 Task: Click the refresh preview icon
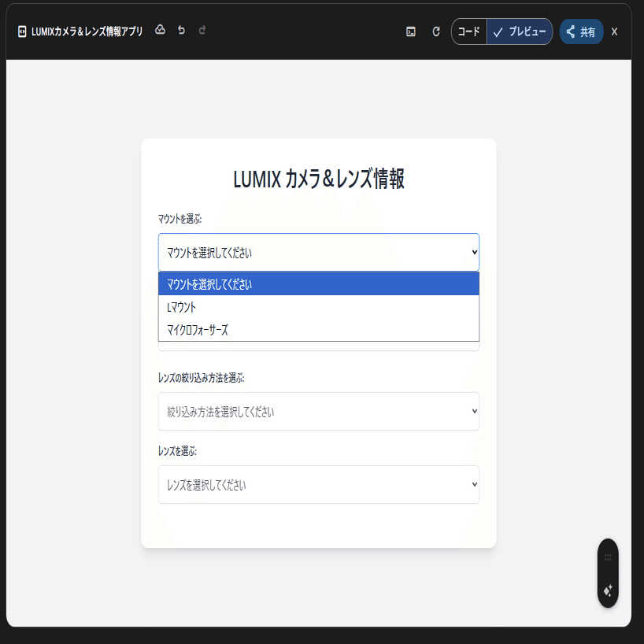point(435,32)
